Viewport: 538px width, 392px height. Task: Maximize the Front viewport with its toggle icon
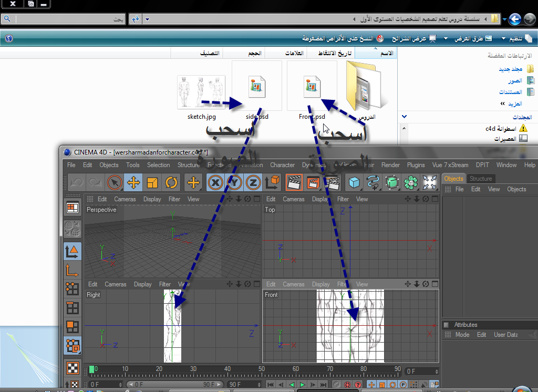[435, 284]
